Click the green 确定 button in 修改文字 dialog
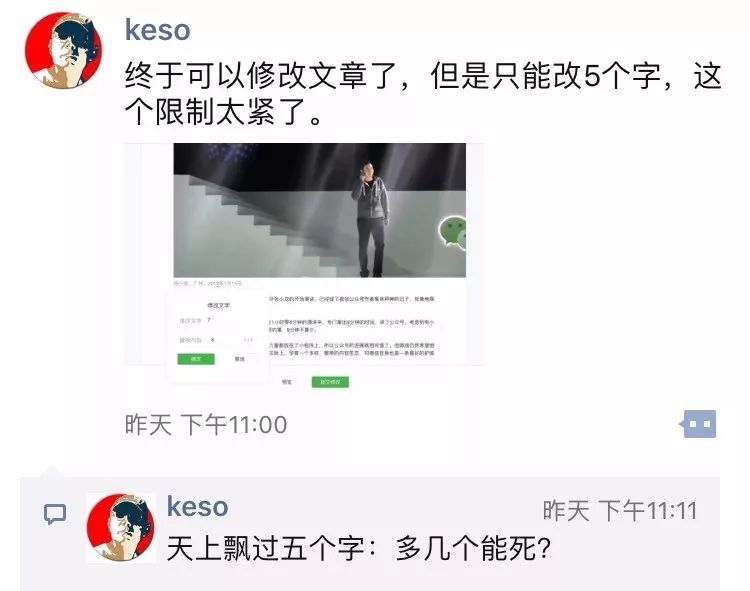 click(196, 359)
